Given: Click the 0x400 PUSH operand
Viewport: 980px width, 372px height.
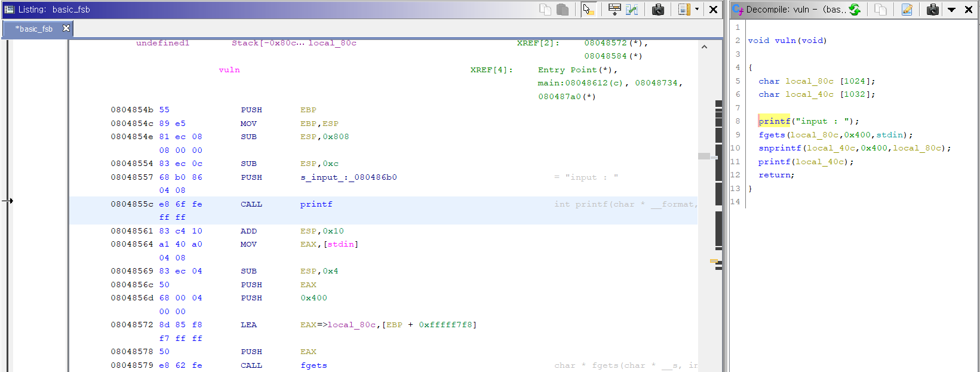Looking at the screenshot, I should [314, 298].
